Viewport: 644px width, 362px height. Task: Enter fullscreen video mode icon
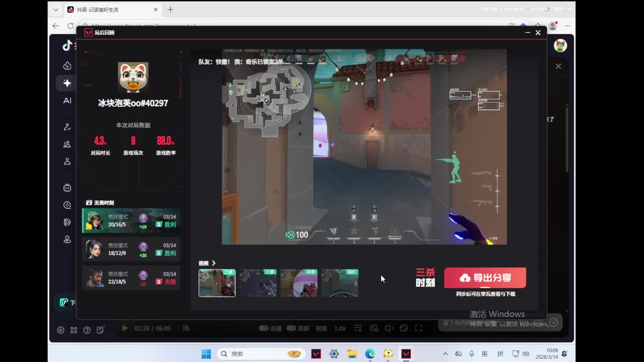(x=418, y=328)
